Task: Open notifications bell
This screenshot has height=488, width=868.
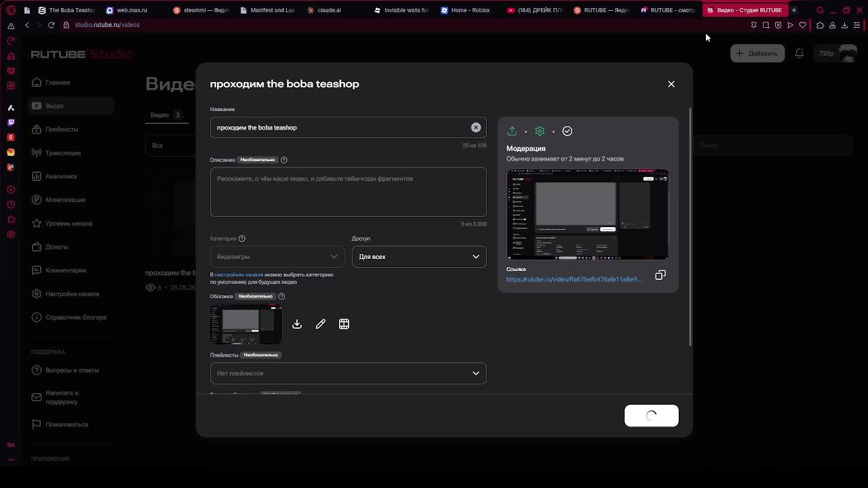Action: coord(800,54)
